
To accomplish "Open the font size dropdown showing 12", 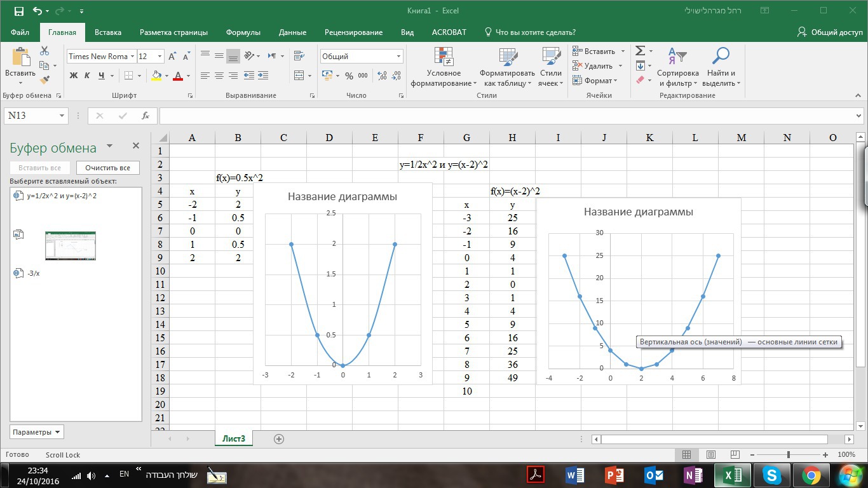I will pyautogui.click(x=159, y=56).
